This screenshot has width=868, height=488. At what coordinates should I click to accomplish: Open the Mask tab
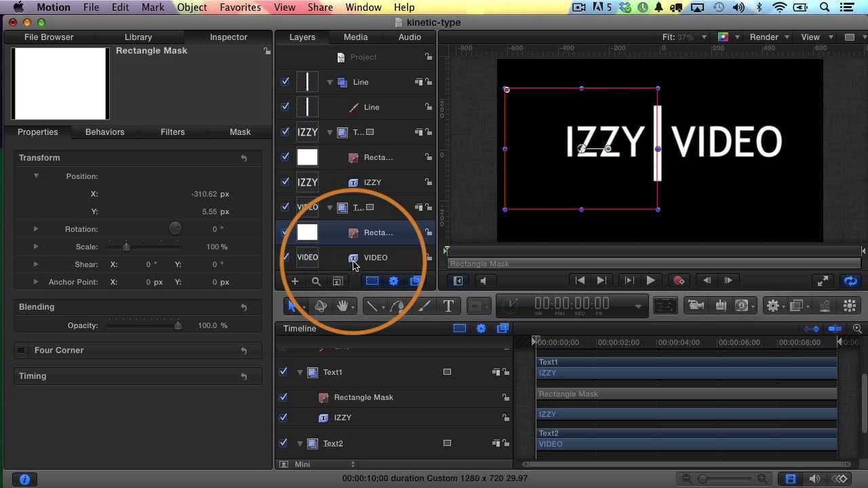(x=240, y=132)
